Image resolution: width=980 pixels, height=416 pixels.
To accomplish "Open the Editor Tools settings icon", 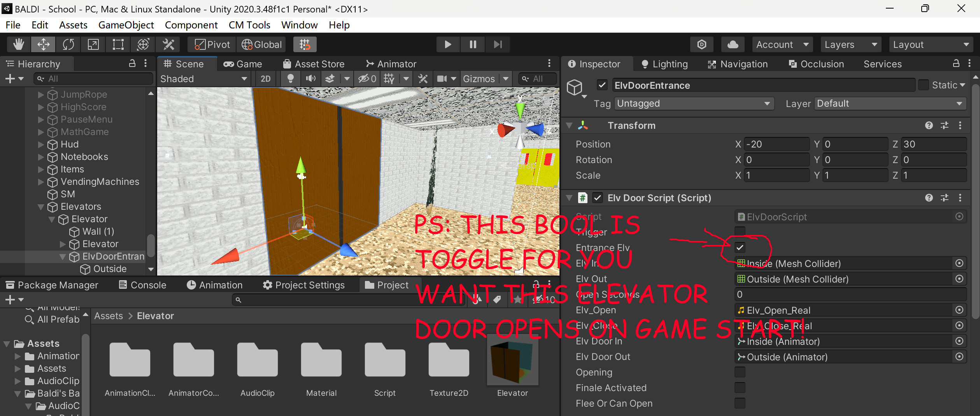I will [x=168, y=44].
